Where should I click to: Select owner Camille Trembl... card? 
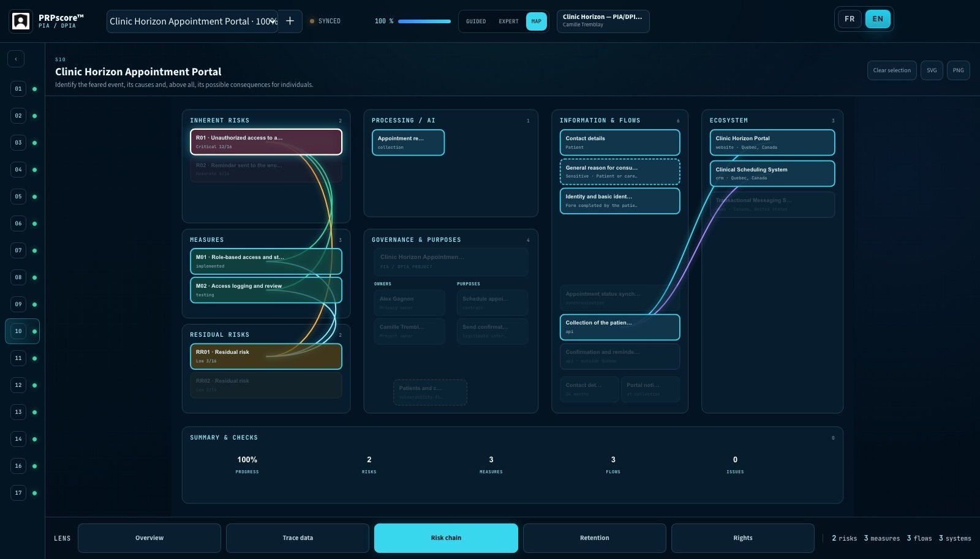click(x=410, y=331)
